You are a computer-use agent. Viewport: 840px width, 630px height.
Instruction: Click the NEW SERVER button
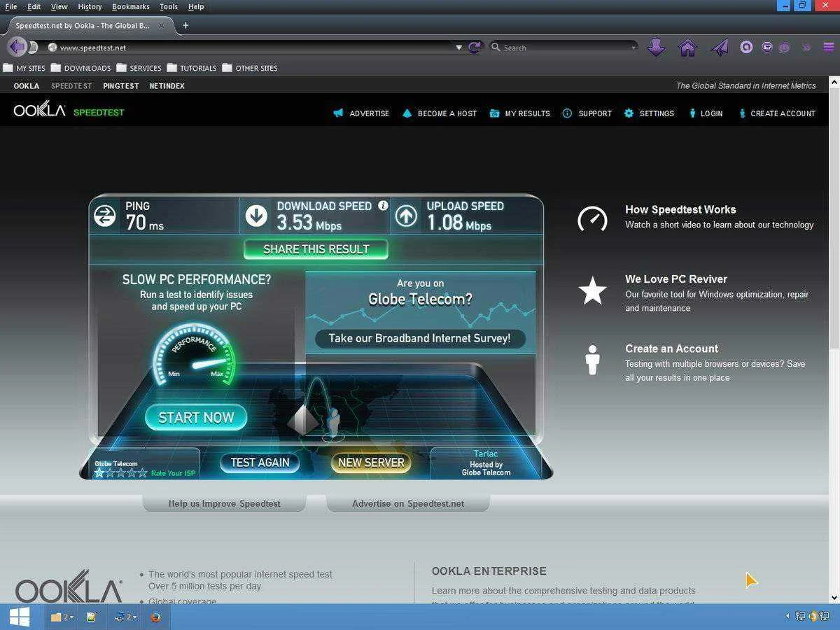371,463
